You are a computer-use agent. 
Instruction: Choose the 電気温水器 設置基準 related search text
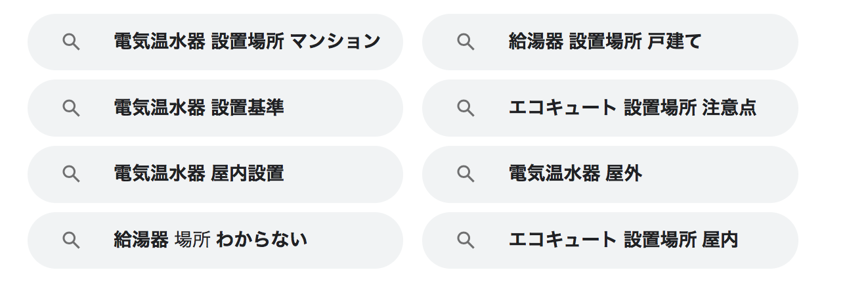[x=199, y=108]
